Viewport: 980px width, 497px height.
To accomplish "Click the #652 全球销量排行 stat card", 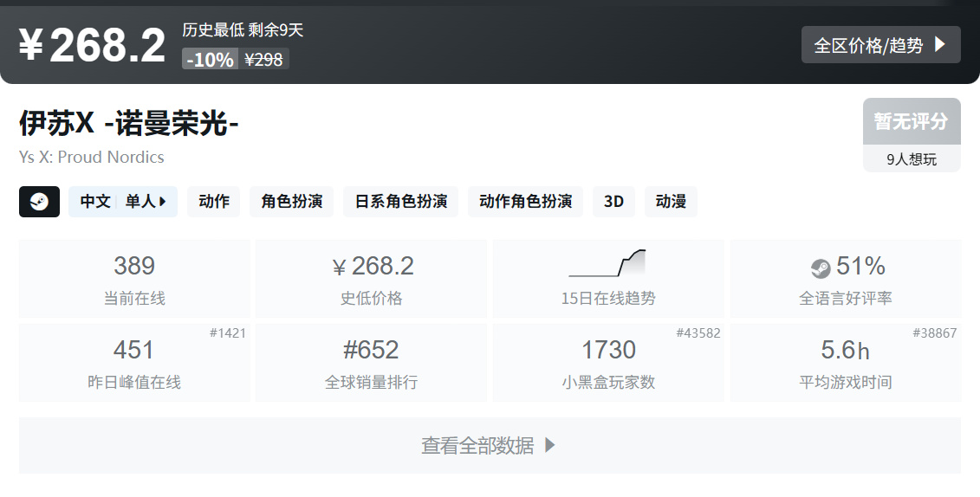I will click(371, 363).
